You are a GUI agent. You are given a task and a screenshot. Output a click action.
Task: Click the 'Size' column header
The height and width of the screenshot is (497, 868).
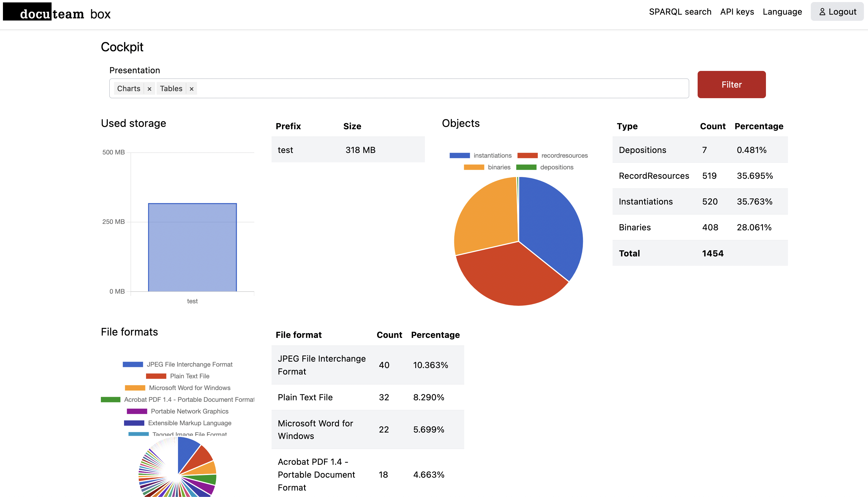(x=352, y=126)
